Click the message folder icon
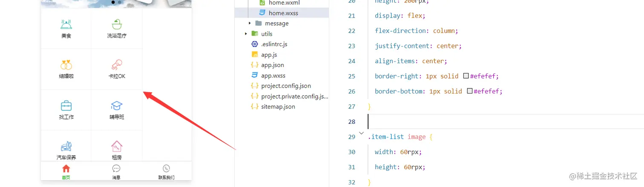The height and width of the screenshot is (187, 644). [x=259, y=23]
